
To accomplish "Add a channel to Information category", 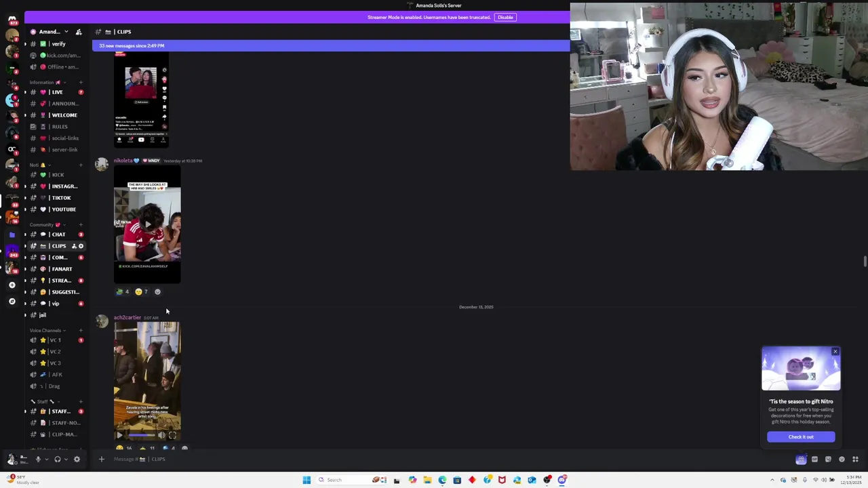I will 81,82.
